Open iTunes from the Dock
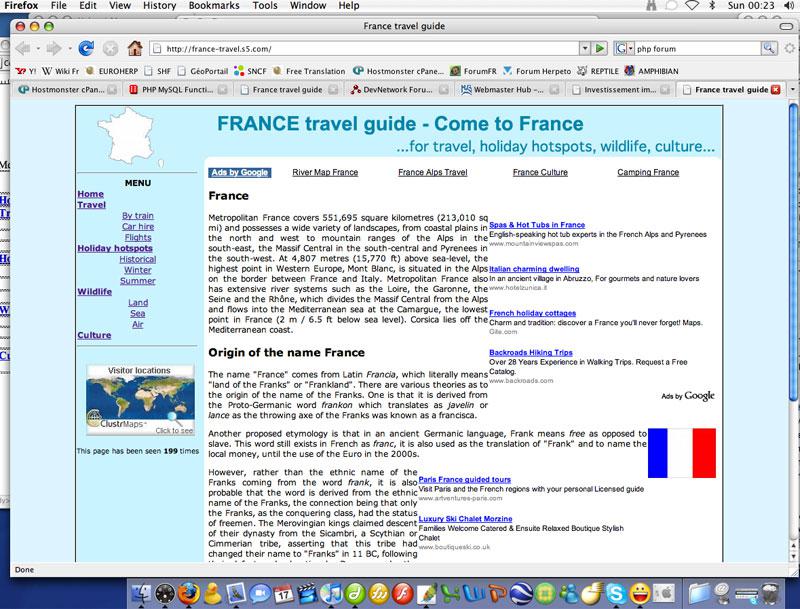The image size is (800, 609). point(331,594)
